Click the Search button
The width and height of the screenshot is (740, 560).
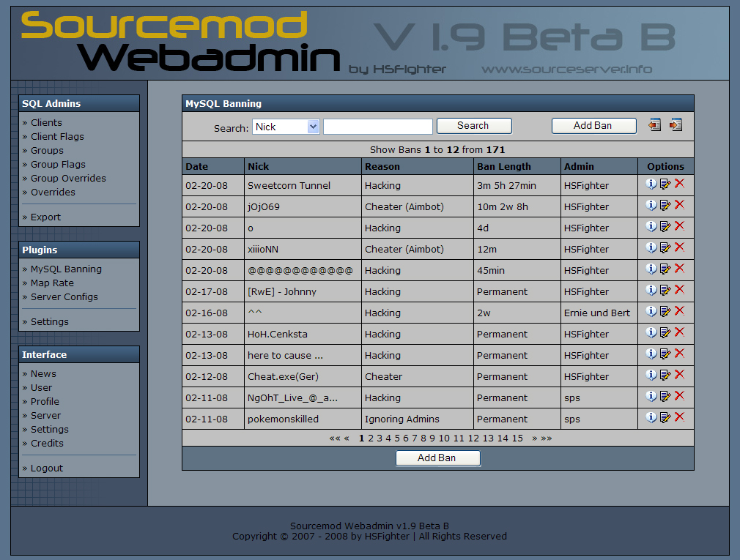[474, 126]
